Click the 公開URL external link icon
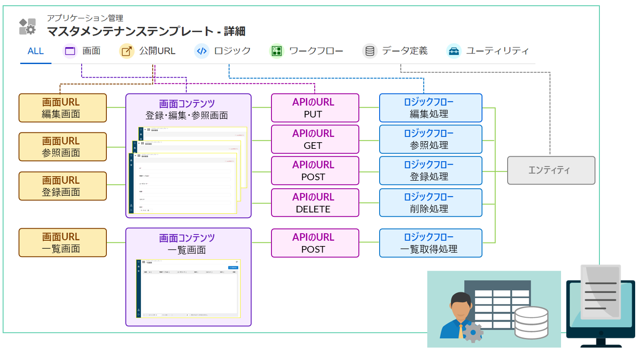Image resolution: width=644 pixels, height=352 pixels. click(126, 51)
